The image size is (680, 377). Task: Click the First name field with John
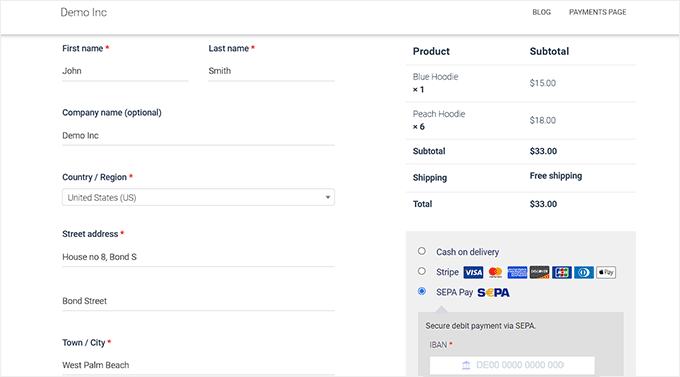[125, 71]
